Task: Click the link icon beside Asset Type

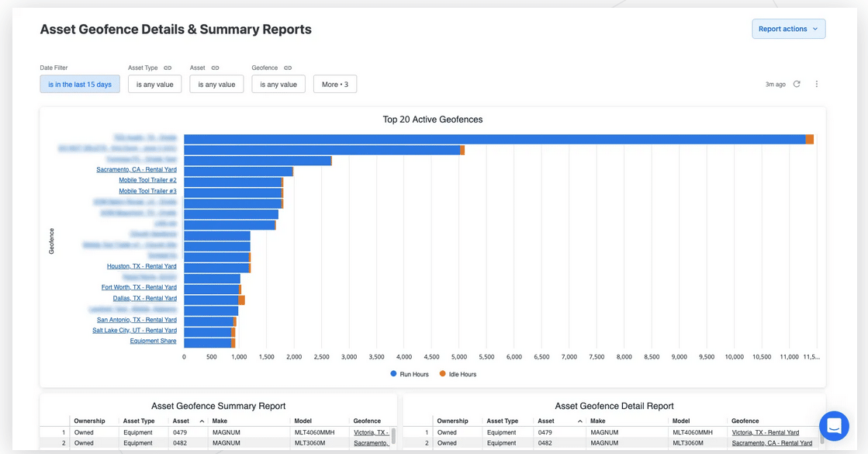Action: 168,68
